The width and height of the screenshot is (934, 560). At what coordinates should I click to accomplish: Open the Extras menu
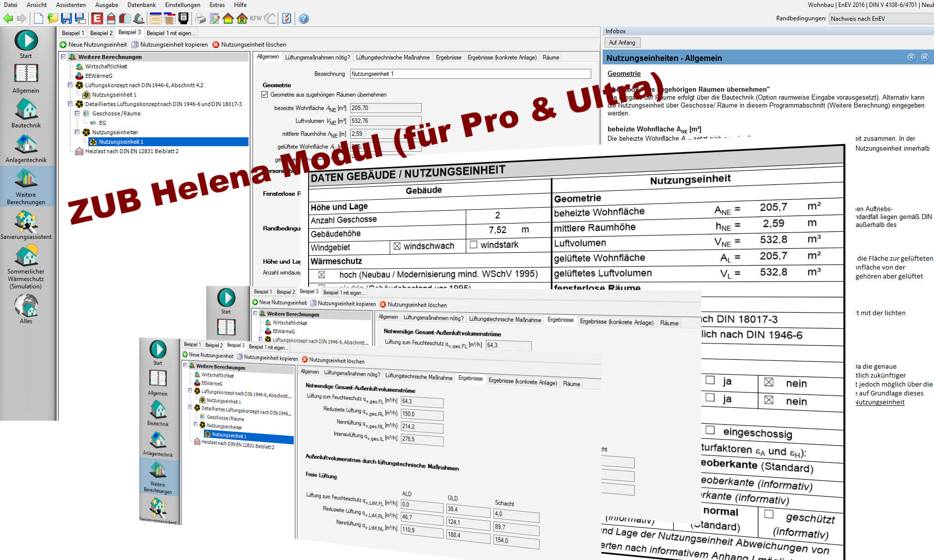[217, 5]
